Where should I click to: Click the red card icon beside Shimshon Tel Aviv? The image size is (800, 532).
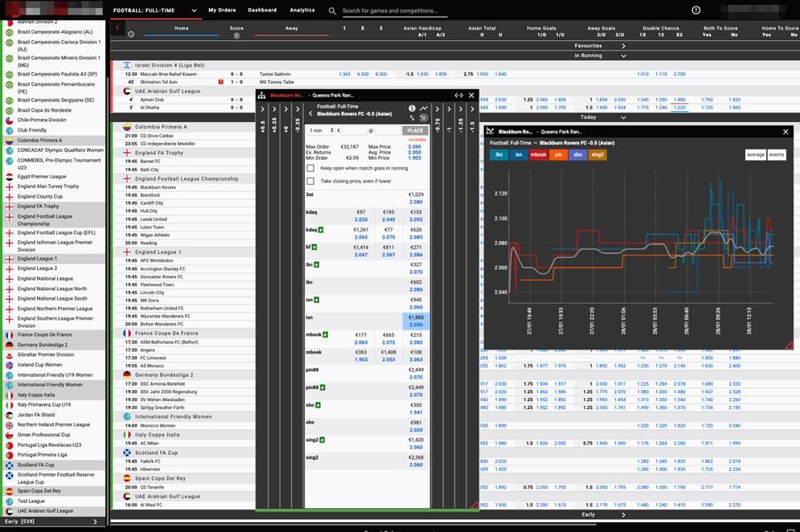220,82
